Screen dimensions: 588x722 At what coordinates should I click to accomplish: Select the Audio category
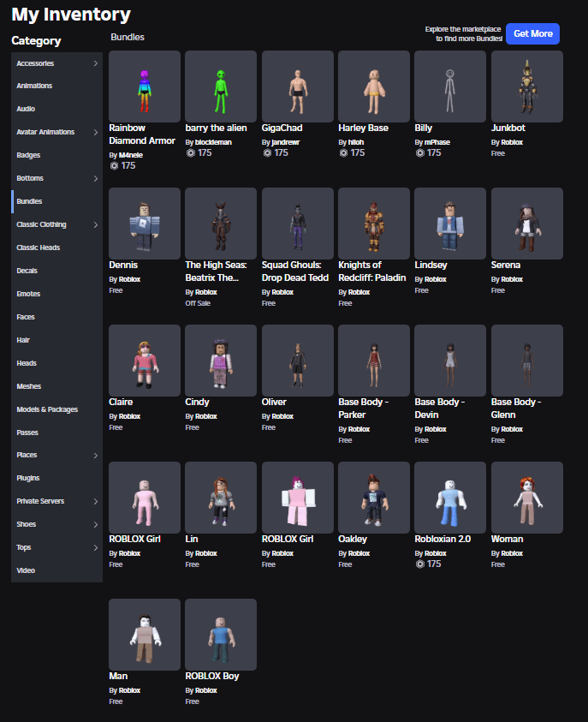(57, 109)
